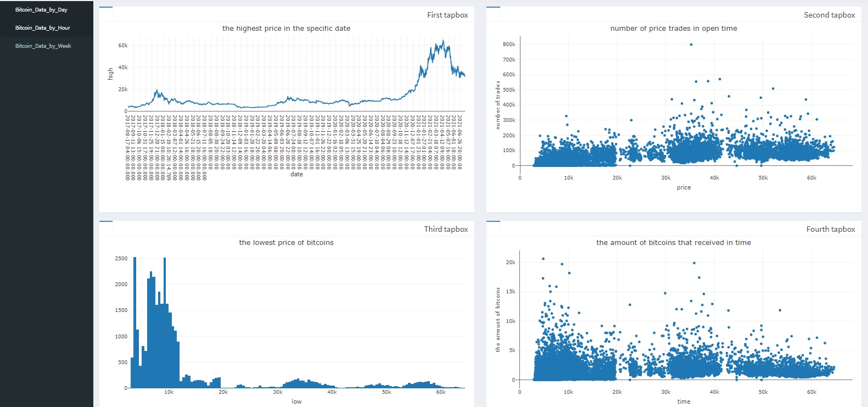Viewport: 868px width, 407px height.
Task: Click the 'the amount of bitcoins' y-axis label
Action: [x=498, y=320]
